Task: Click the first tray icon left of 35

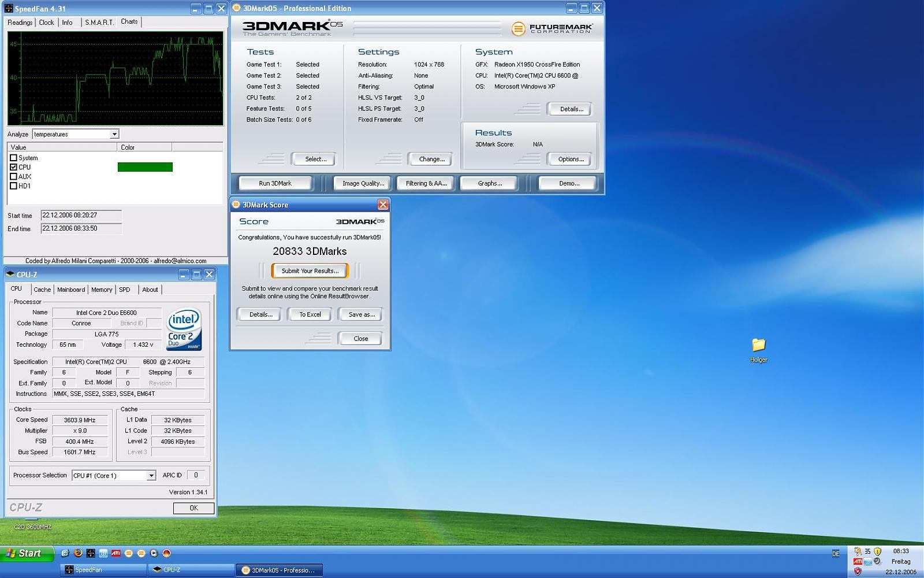Action: tap(858, 551)
